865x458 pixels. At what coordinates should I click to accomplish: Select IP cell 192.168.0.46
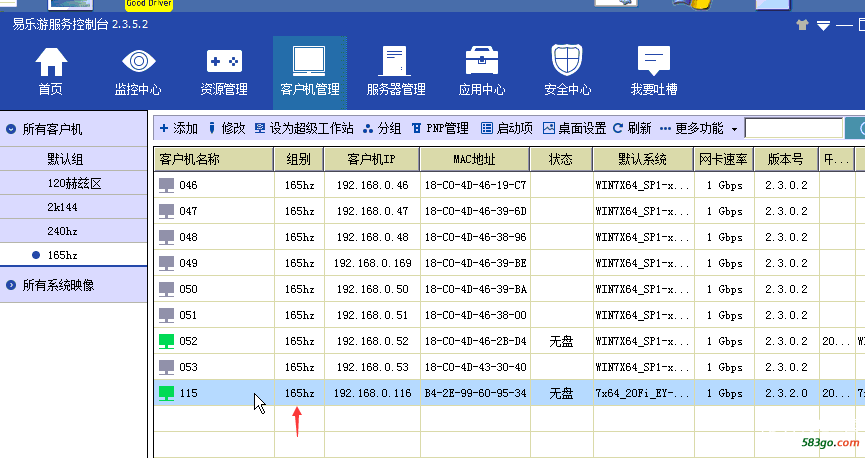point(372,185)
